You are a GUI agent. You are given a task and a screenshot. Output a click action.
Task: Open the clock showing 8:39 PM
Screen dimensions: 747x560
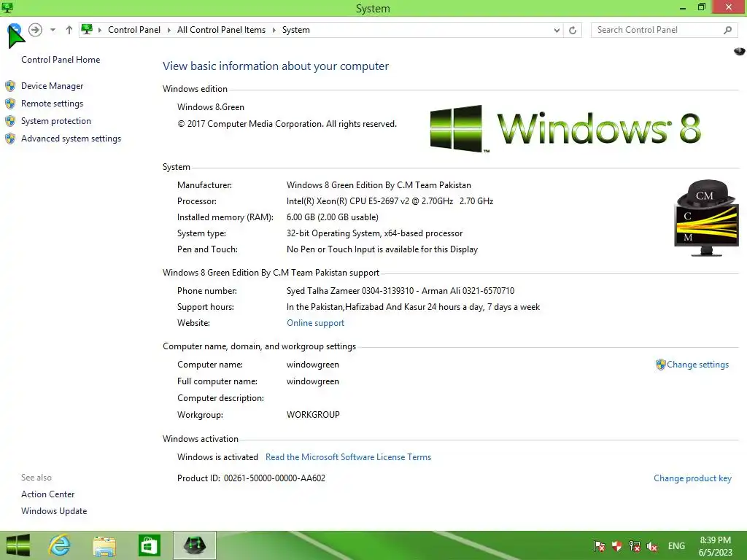(x=715, y=546)
